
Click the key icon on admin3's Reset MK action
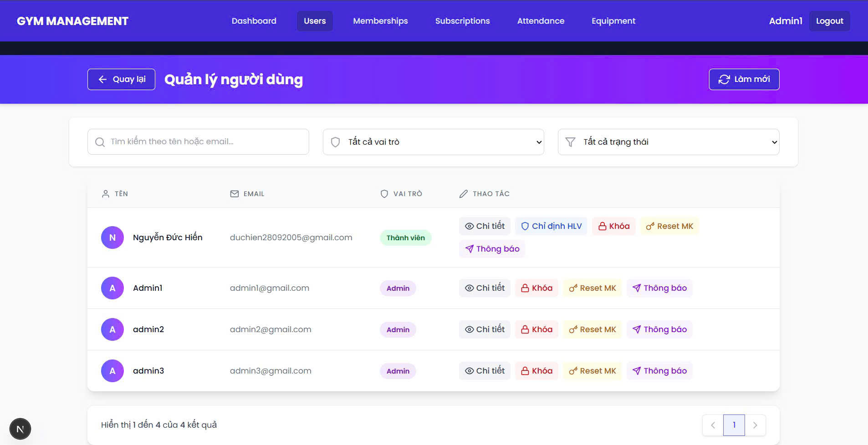tap(572, 370)
